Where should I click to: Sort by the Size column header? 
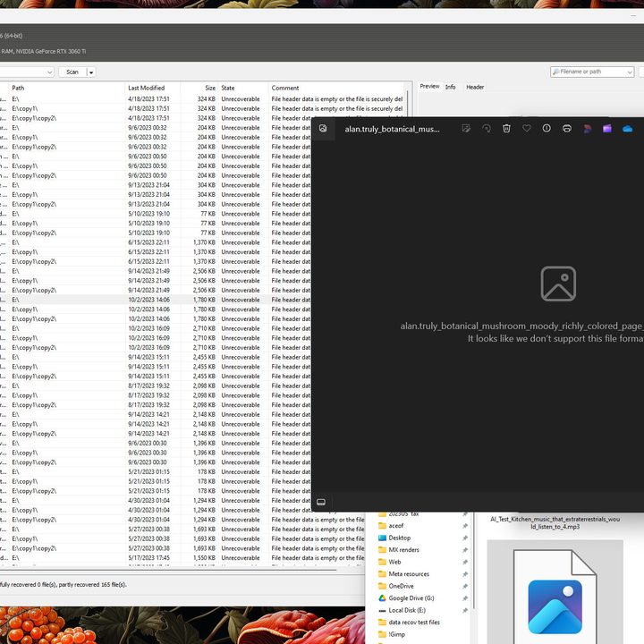pos(199,88)
